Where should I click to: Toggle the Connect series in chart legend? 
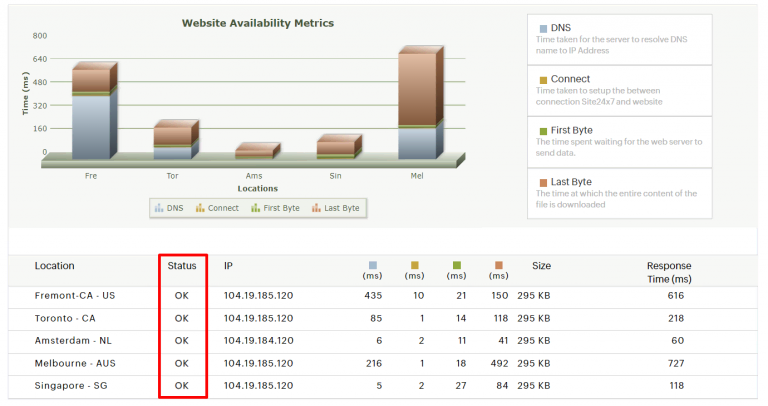tap(217, 208)
